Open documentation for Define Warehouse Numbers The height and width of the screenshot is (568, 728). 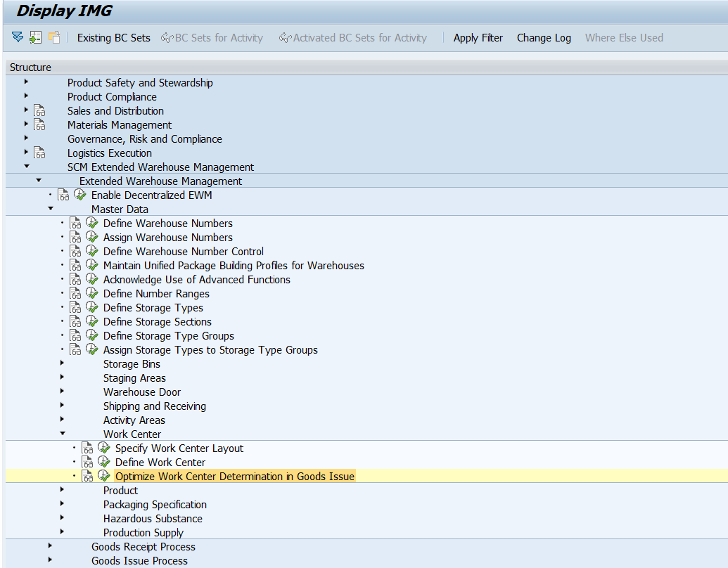tap(76, 224)
